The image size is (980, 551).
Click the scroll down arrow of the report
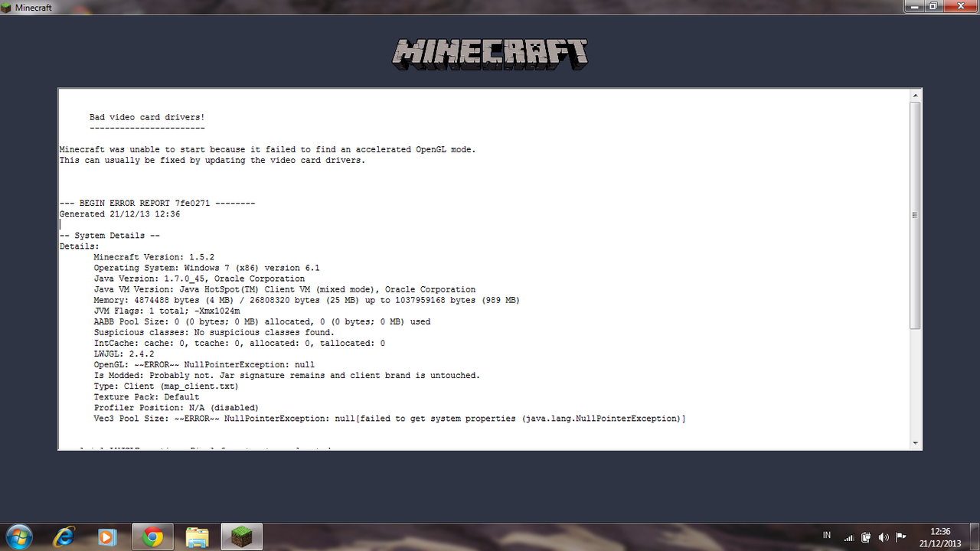click(x=915, y=443)
